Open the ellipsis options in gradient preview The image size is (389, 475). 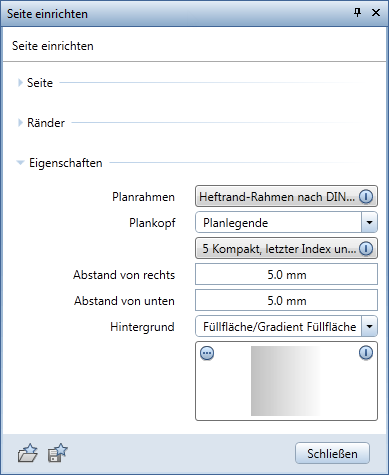pos(207,353)
